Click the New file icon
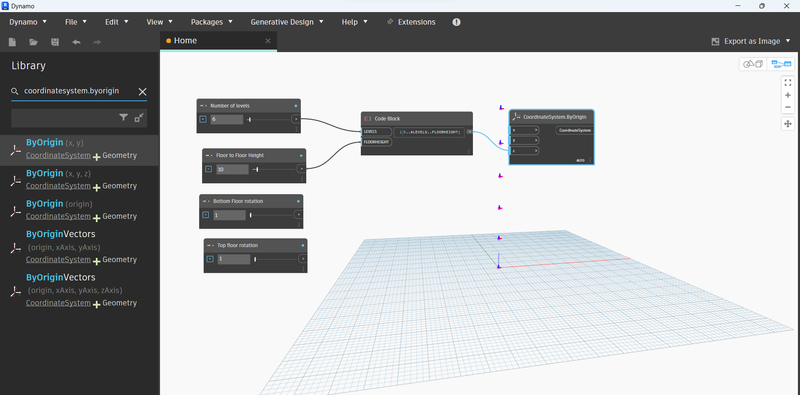The image size is (800, 395). (12, 42)
